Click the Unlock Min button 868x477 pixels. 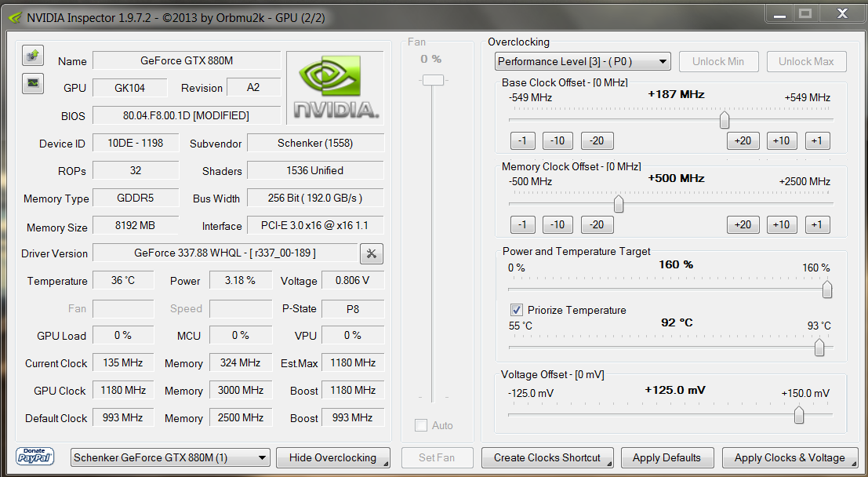click(x=718, y=61)
